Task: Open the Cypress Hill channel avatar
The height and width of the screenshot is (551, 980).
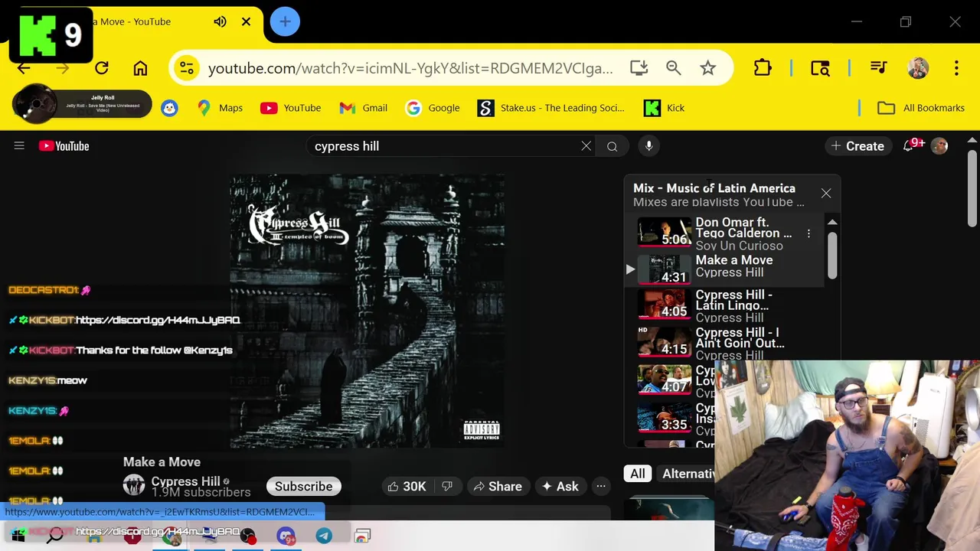Action: pos(134,486)
